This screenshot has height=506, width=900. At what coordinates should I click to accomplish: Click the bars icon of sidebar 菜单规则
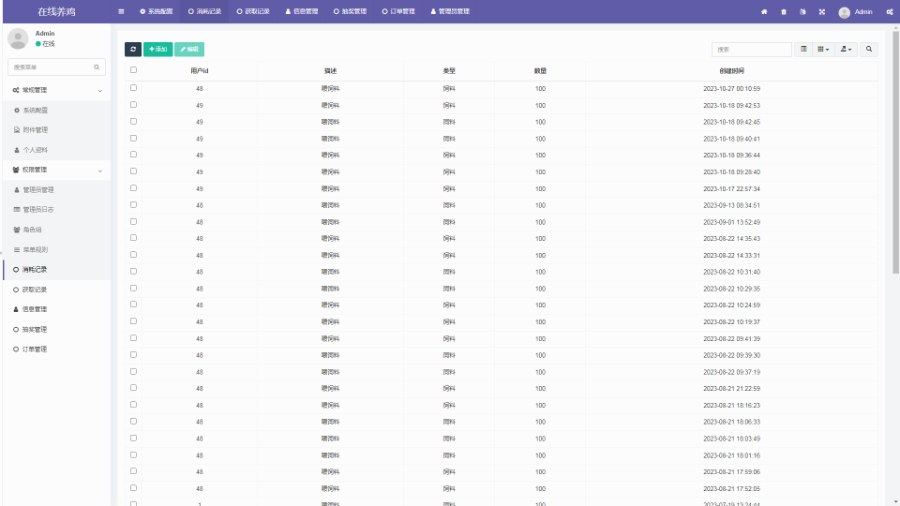pos(17,250)
